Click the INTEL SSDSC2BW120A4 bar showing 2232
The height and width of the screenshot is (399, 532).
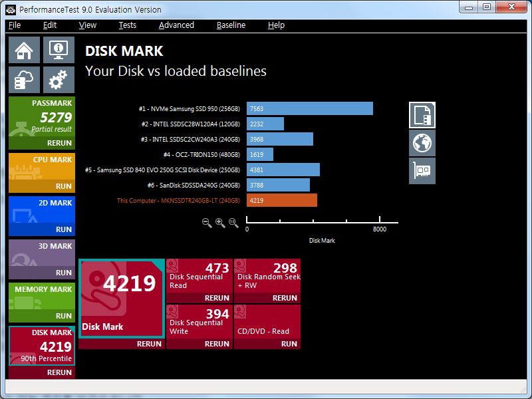click(x=265, y=124)
